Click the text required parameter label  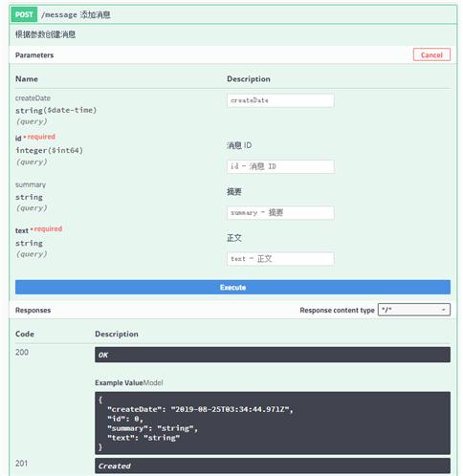pos(38,229)
